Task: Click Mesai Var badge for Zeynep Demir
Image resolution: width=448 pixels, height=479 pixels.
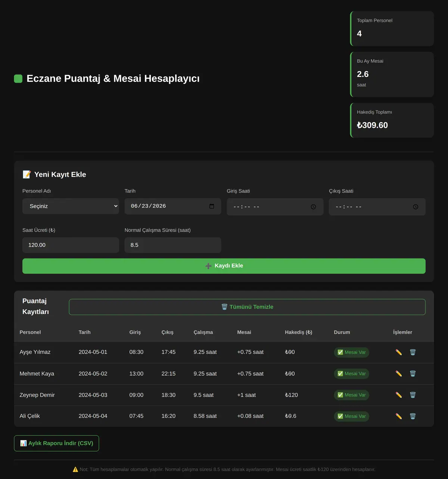Action: (x=351, y=395)
